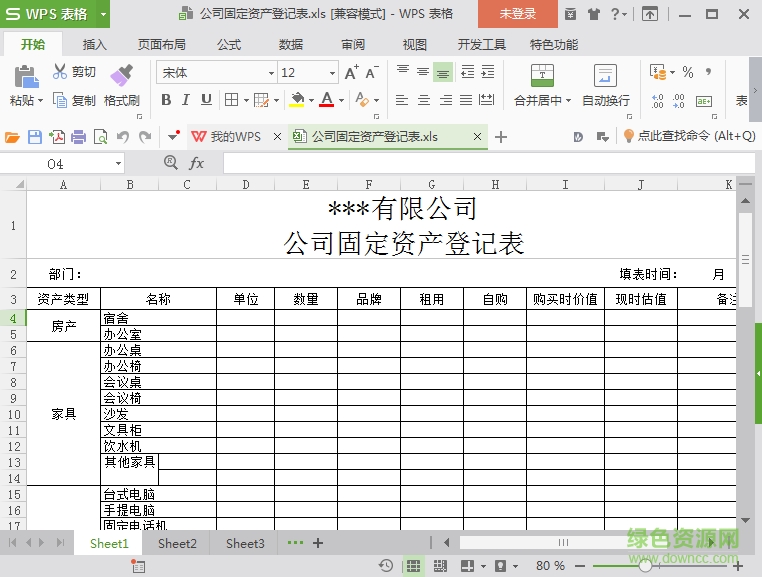
Task: Click the Merge and Center icon
Action: pos(542,75)
